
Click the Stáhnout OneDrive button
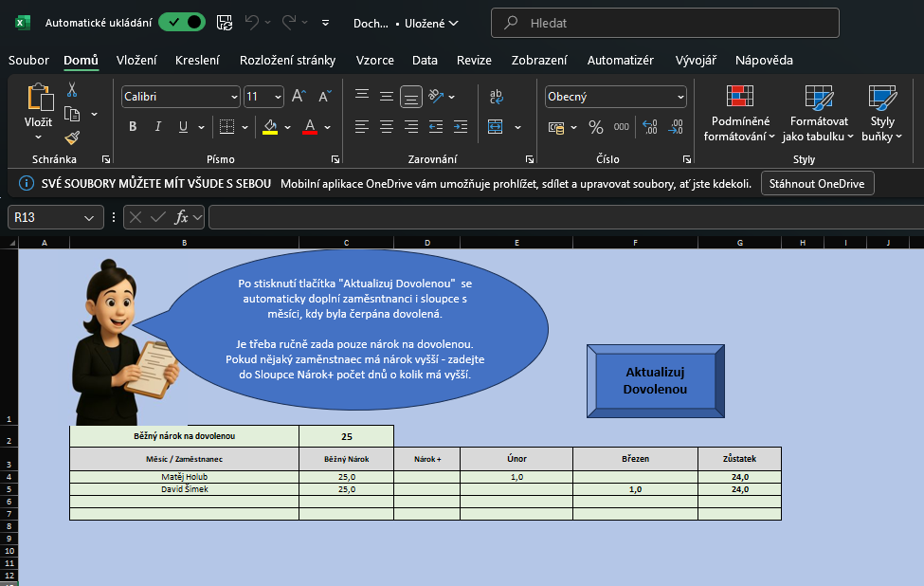pos(817,184)
